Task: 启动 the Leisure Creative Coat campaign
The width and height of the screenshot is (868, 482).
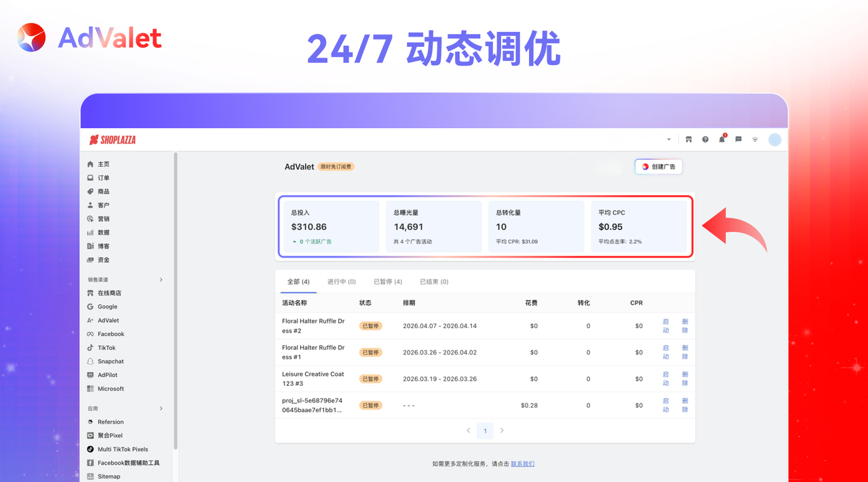Action: (x=665, y=378)
